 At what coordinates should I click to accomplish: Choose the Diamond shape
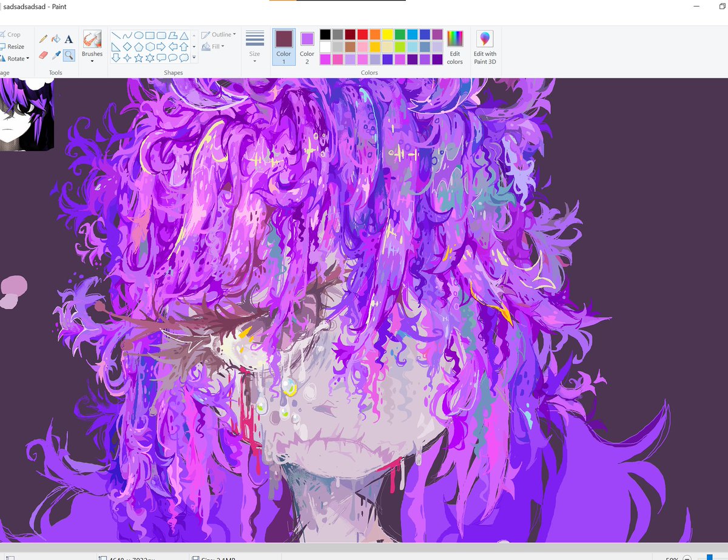127,47
